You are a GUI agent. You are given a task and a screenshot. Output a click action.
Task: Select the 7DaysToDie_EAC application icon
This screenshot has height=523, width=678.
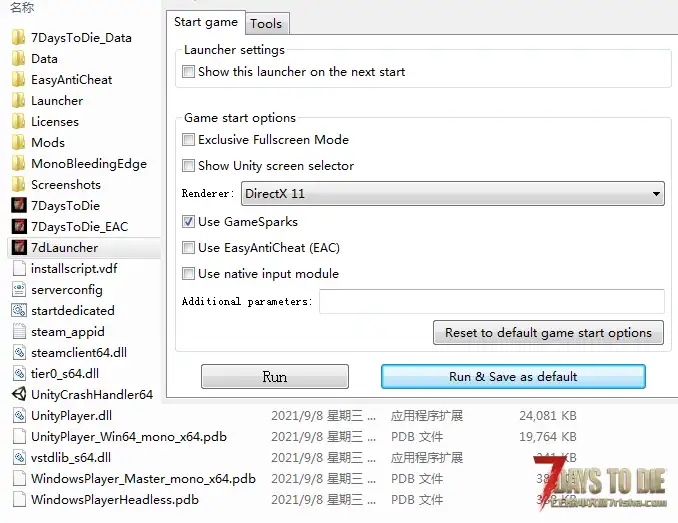pos(18,227)
